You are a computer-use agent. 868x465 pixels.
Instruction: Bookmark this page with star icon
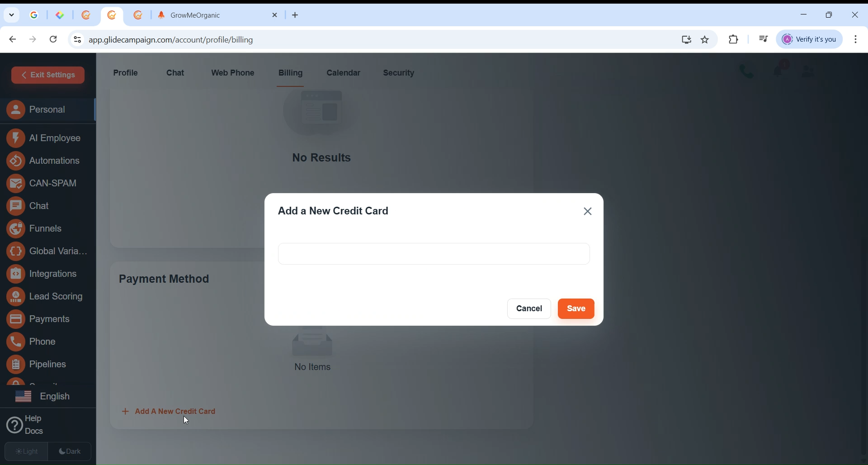[705, 40]
